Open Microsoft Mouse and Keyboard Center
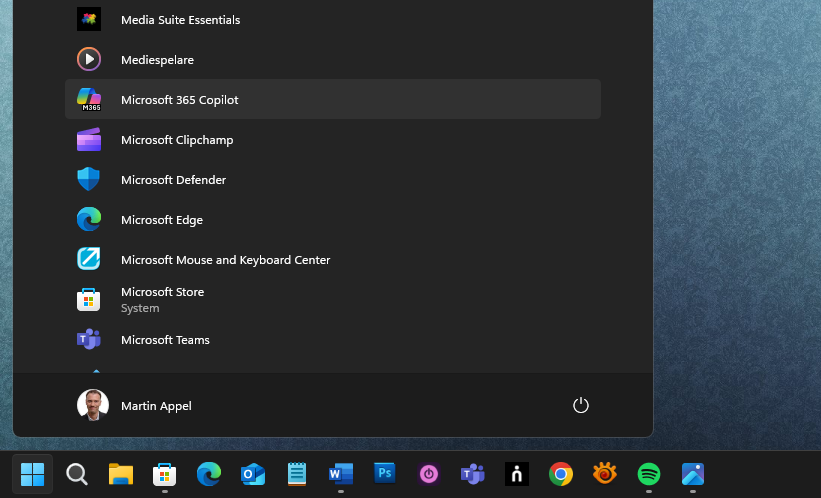Viewport: 821px width, 498px height. pyautogui.click(x=225, y=260)
